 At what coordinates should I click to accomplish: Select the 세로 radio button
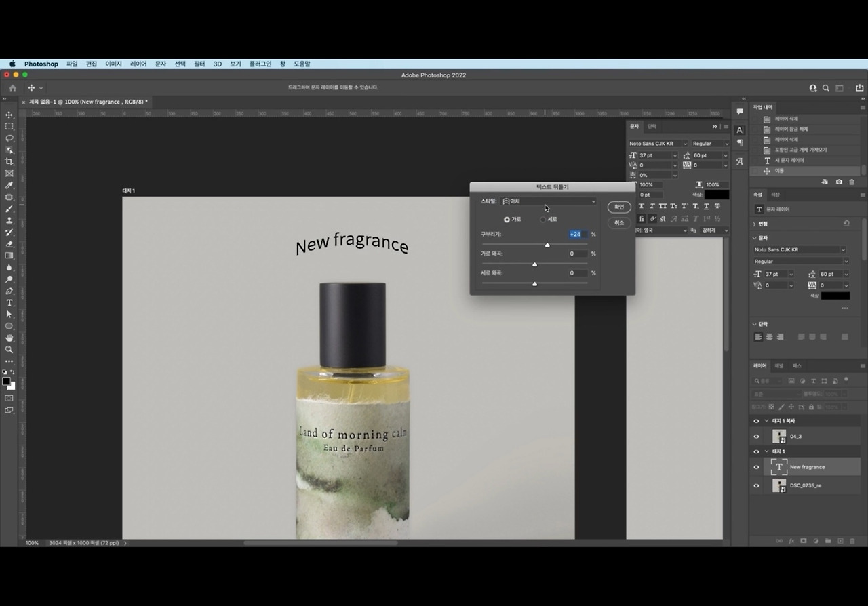pyautogui.click(x=542, y=220)
